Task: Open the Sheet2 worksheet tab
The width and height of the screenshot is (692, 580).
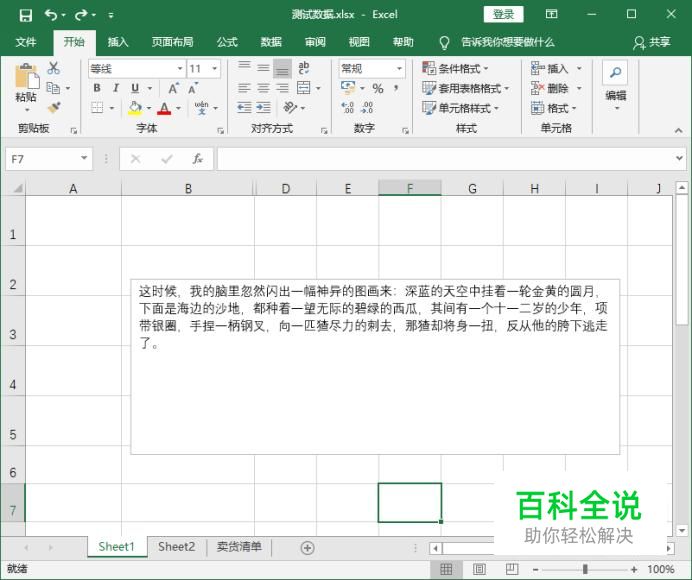Action: coord(177,547)
